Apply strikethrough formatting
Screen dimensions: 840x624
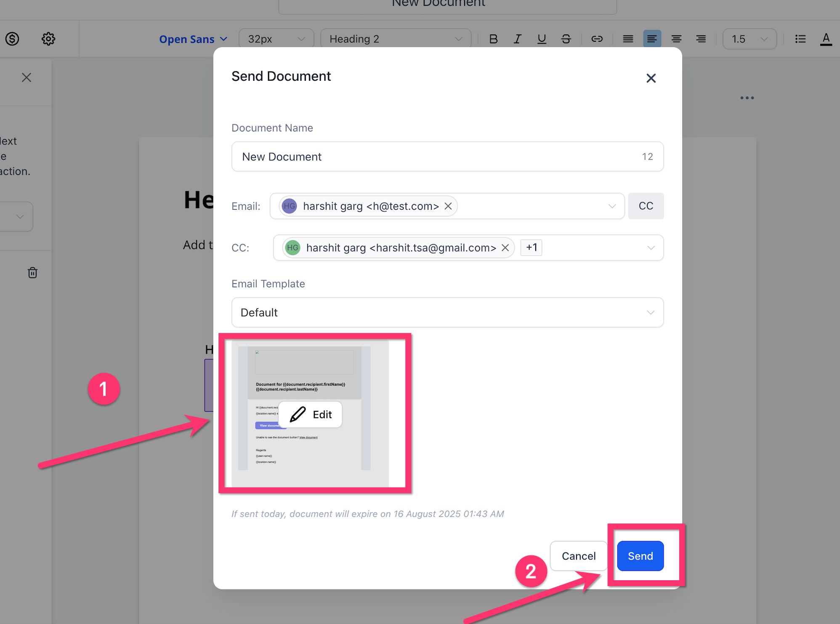pyautogui.click(x=566, y=39)
